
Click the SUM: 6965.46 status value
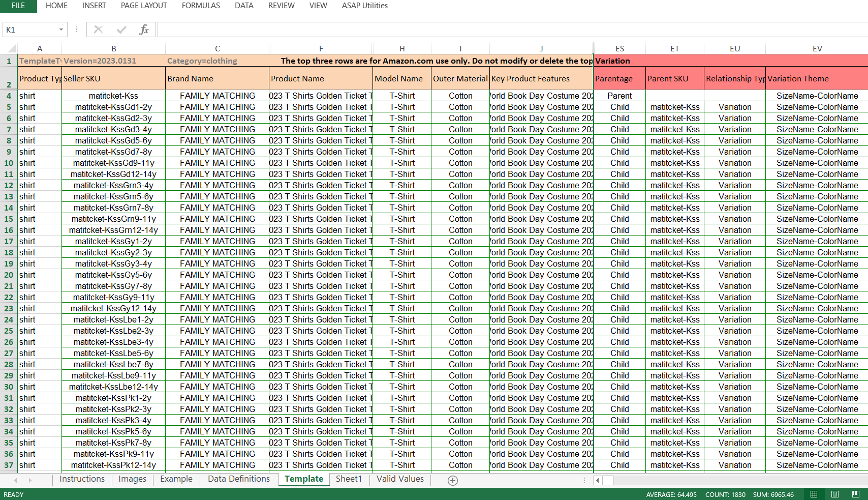(x=773, y=494)
